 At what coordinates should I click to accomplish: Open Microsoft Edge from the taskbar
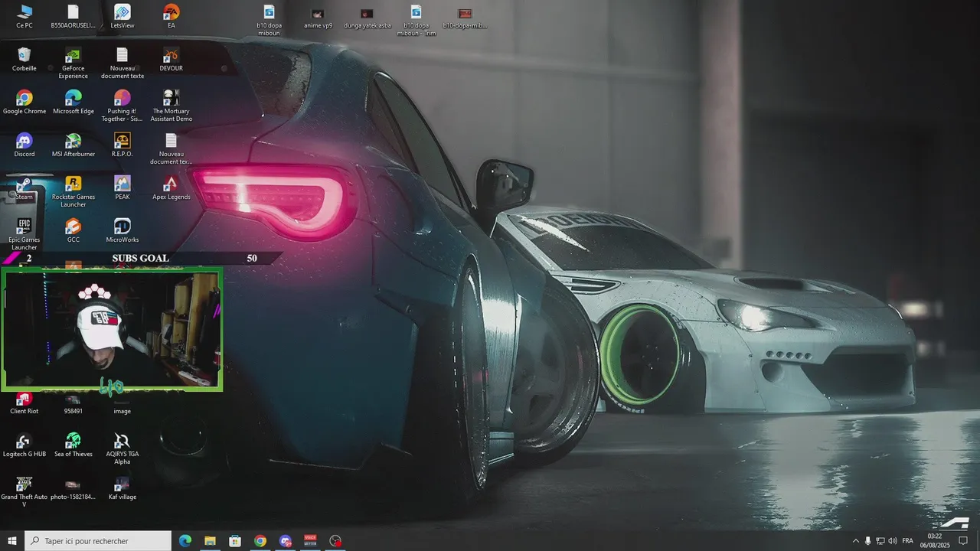click(x=185, y=541)
